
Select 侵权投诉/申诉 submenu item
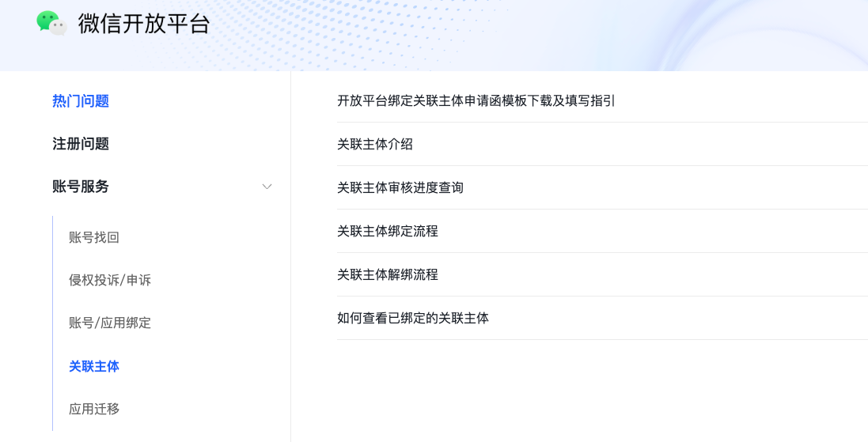[110, 281]
